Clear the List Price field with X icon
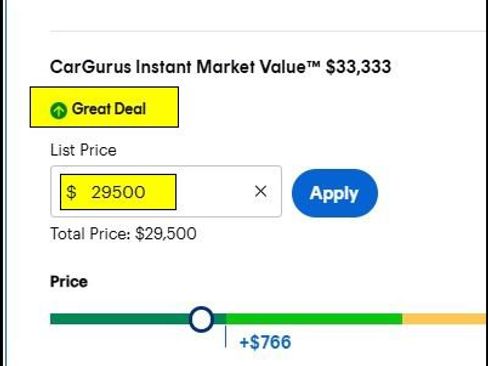The height and width of the screenshot is (366, 488). [260, 191]
